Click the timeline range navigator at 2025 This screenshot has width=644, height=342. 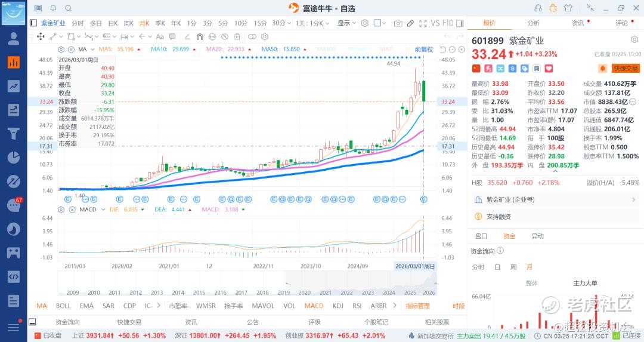click(x=410, y=292)
